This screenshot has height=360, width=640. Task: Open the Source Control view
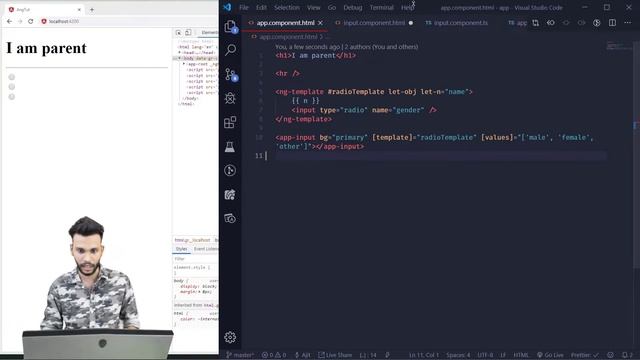coord(231,75)
